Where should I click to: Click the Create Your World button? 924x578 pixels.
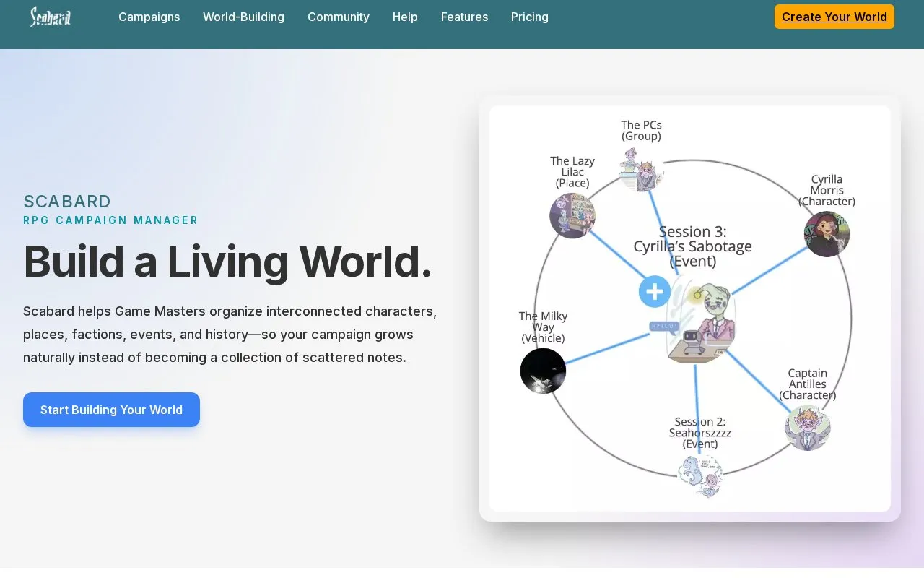tap(834, 17)
